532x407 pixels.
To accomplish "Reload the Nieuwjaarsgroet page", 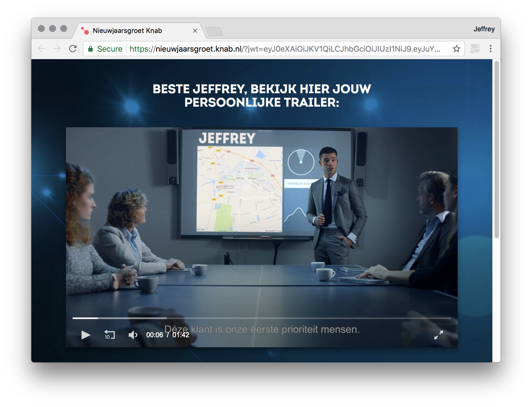I will tap(73, 49).
